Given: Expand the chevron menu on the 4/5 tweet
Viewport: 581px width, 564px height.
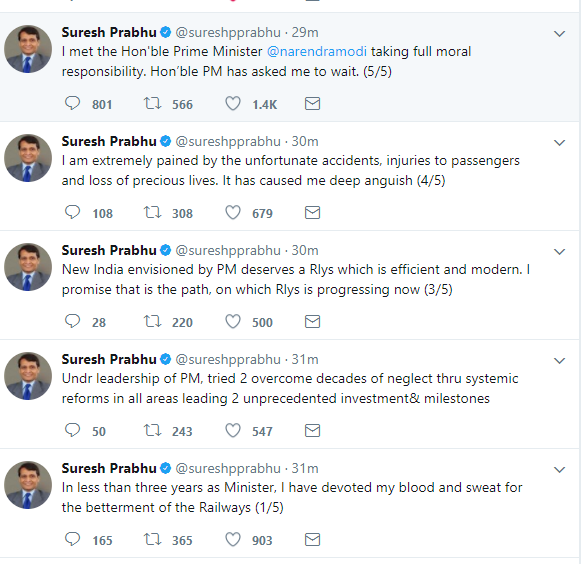Looking at the screenshot, I should (559, 143).
